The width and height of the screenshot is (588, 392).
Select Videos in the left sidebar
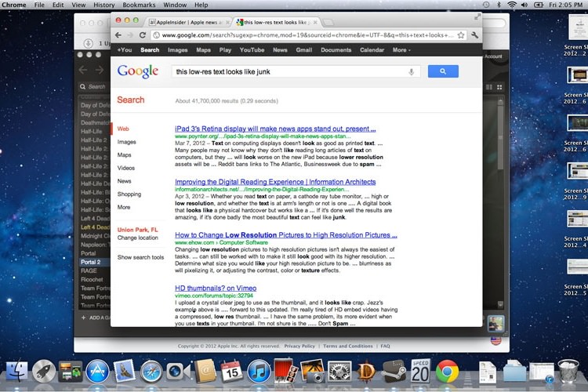pos(126,168)
